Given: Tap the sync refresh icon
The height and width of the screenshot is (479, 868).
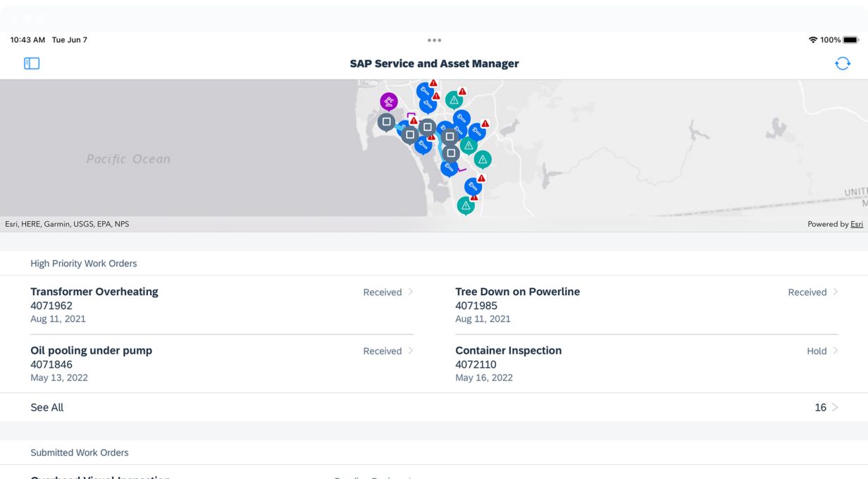Looking at the screenshot, I should (842, 63).
